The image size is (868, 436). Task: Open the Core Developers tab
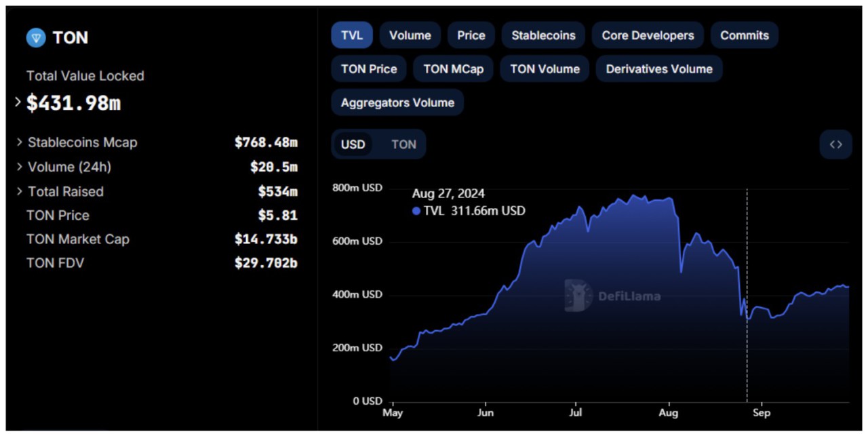[x=648, y=35]
